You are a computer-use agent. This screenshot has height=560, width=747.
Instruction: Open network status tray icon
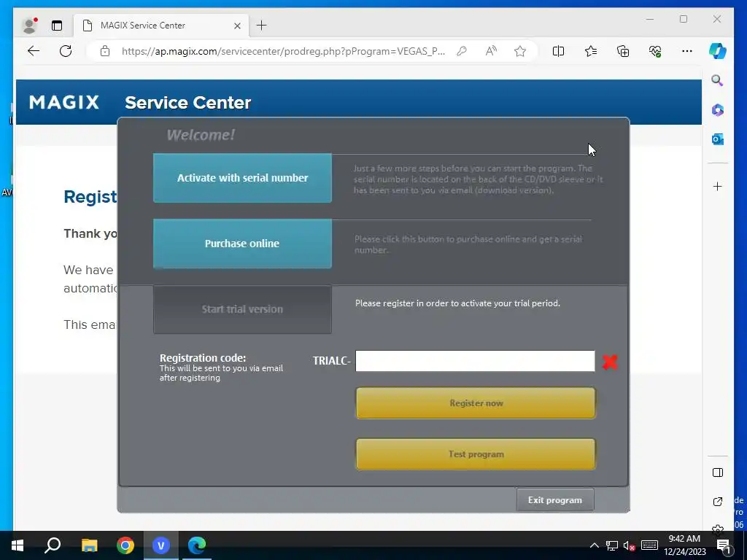tap(612, 545)
